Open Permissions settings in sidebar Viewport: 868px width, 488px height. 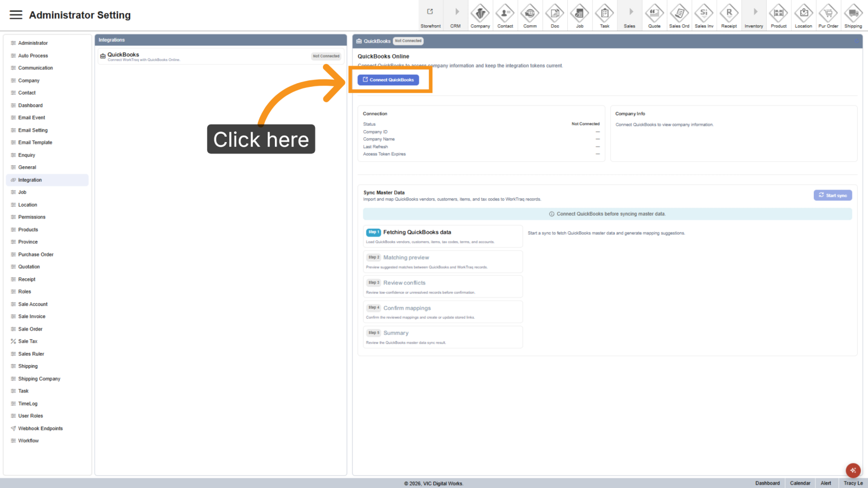[47, 217]
